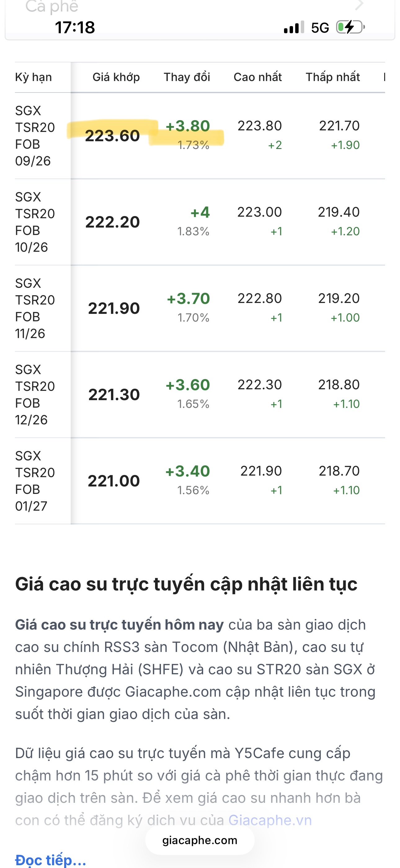Tap the +3.80 change value
The height and width of the screenshot is (868, 400).
pyautogui.click(x=188, y=126)
